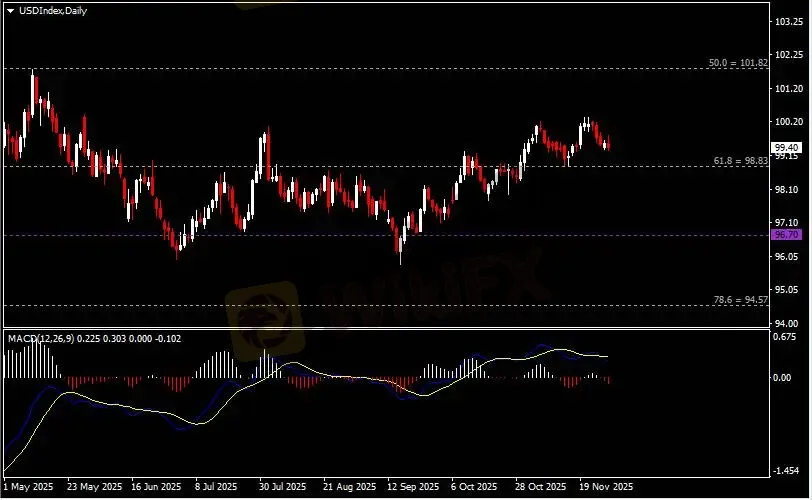Image resolution: width=812 pixels, height=500 pixels.
Task: Click the 101.20 price axis value
Action: coord(789,89)
